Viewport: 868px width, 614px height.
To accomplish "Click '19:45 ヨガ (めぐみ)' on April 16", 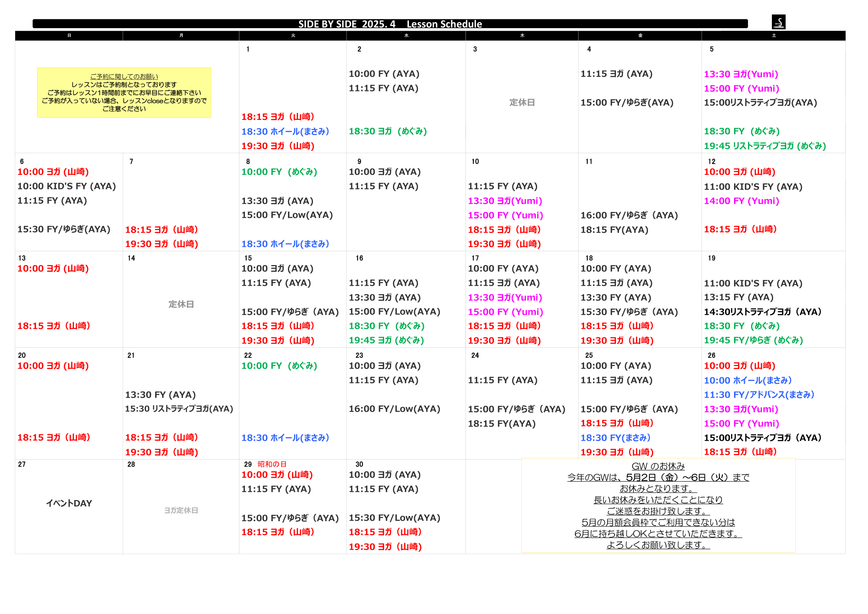I will (386, 340).
